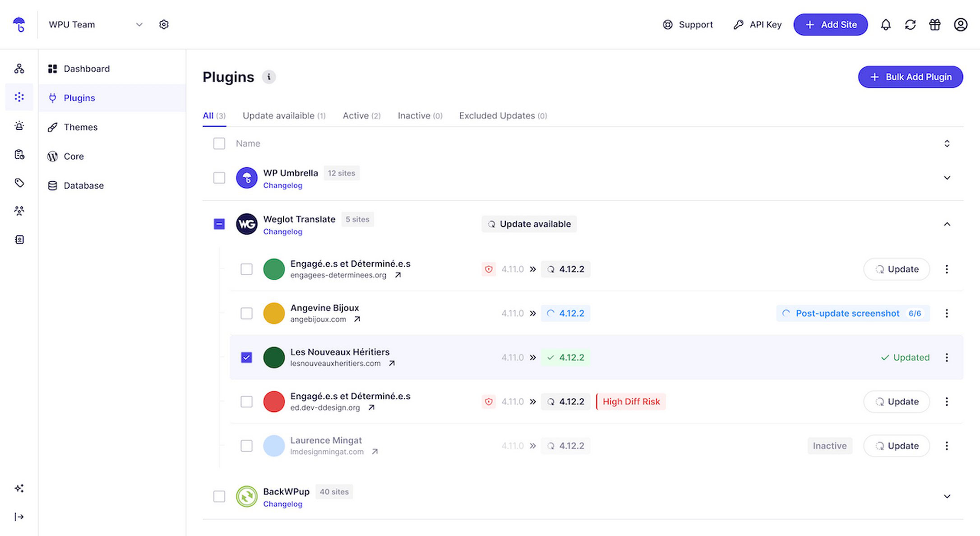The image size is (980, 536).
Task: Open the contacts book icon in left rail
Action: [x=19, y=240]
